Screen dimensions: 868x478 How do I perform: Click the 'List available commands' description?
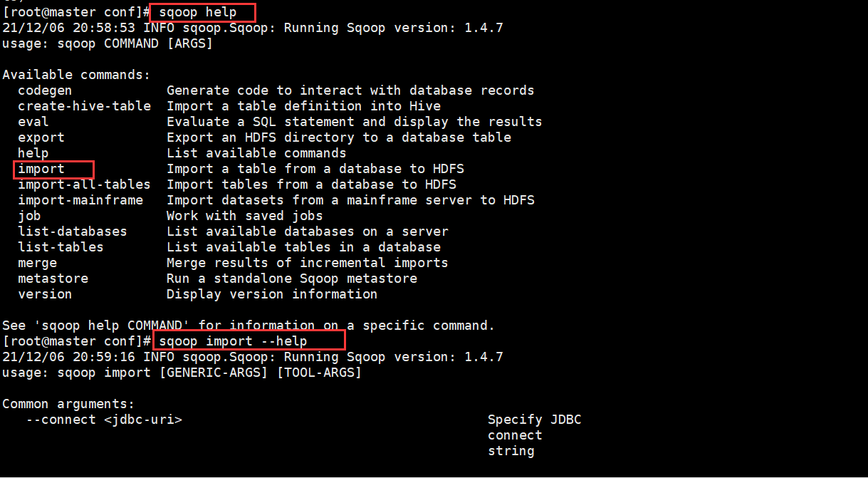[256, 153]
